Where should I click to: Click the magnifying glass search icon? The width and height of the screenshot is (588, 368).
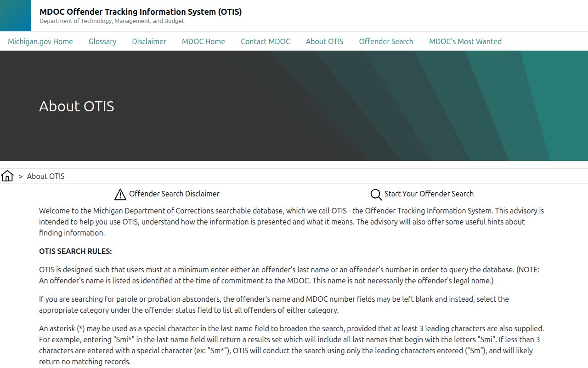coord(376,195)
